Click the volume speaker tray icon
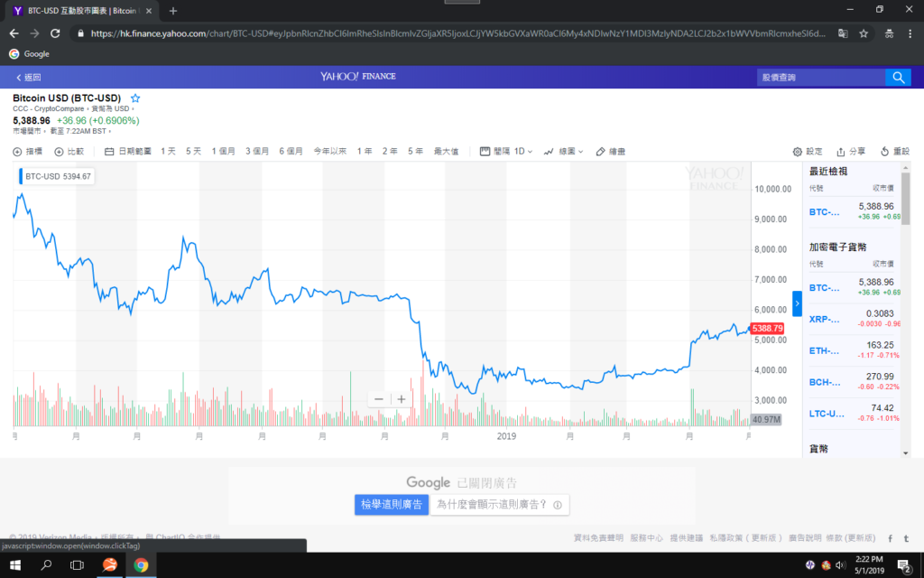924x578 pixels. [840, 565]
